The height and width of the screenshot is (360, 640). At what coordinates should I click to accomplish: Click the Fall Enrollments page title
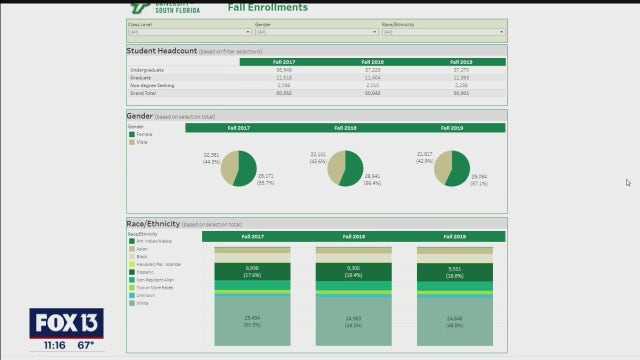[x=268, y=7]
